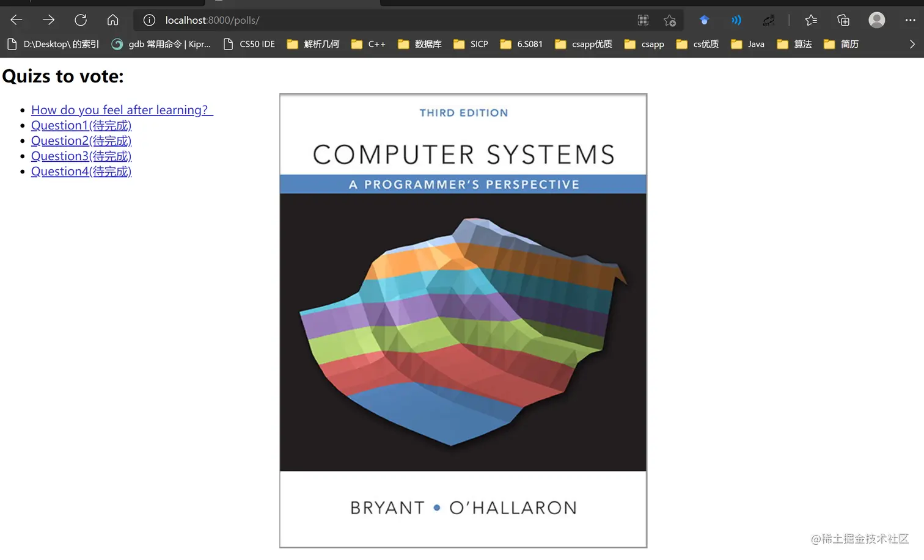Click the 'Quizs to vote:' heading
Viewport: 924px width, 560px height.
click(x=63, y=76)
